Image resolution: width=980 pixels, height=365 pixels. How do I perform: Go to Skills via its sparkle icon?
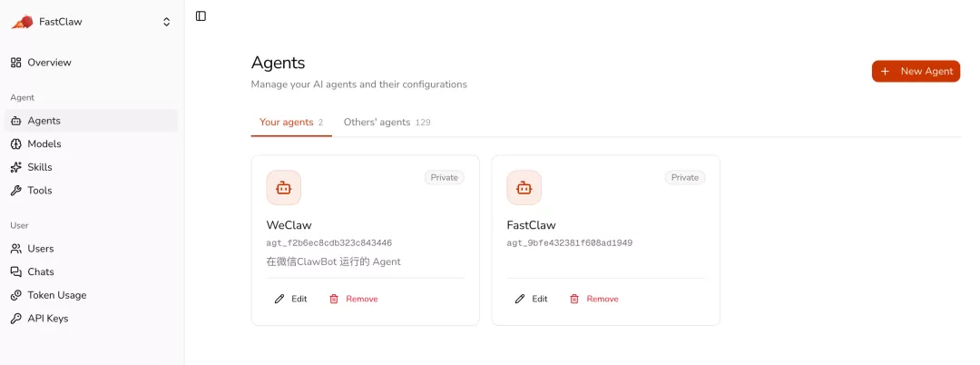coord(16,167)
